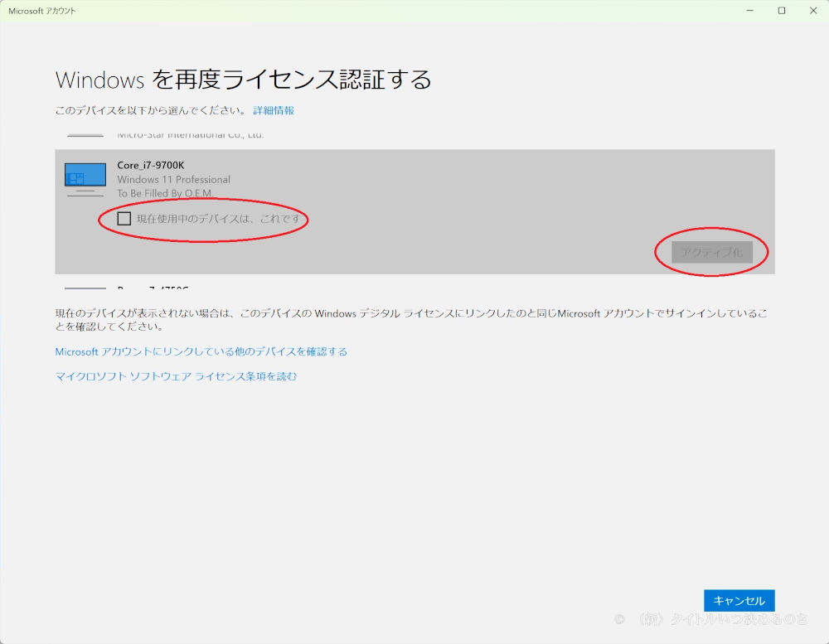Screen dimensions: 829x644
Task: Close the Microsoft アカウント window
Action: pyautogui.click(x=813, y=11)
